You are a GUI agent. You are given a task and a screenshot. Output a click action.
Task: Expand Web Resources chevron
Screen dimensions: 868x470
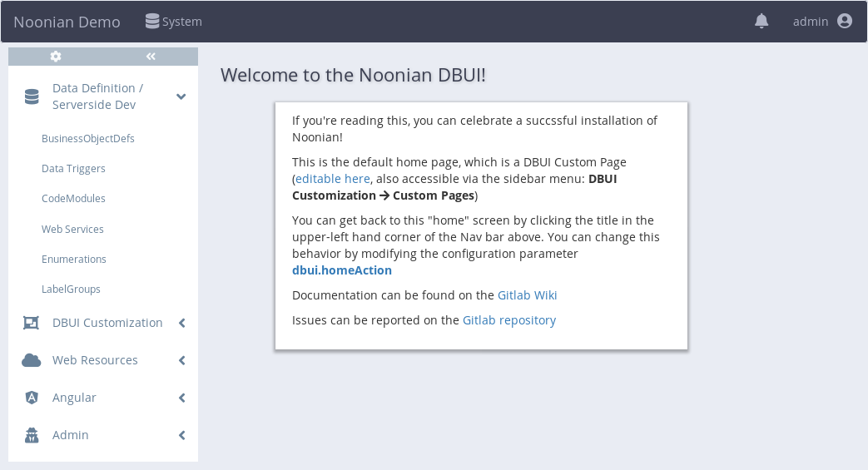pyautogui.click(x=181, y=360)
